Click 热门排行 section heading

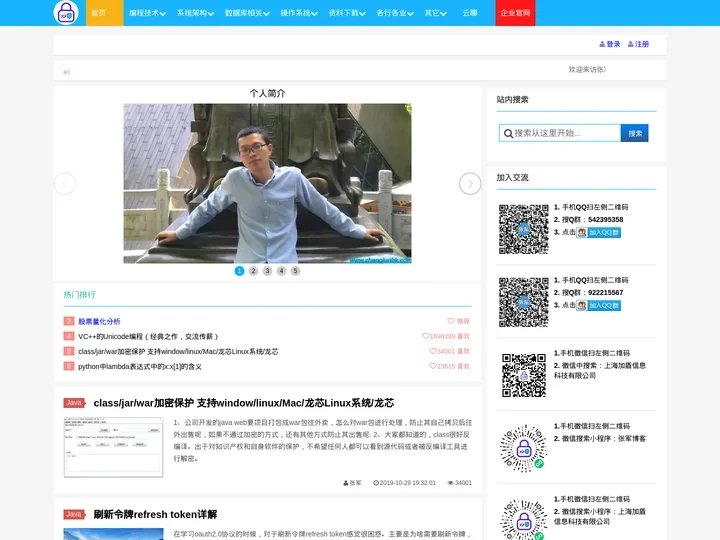tap(79, 295)
